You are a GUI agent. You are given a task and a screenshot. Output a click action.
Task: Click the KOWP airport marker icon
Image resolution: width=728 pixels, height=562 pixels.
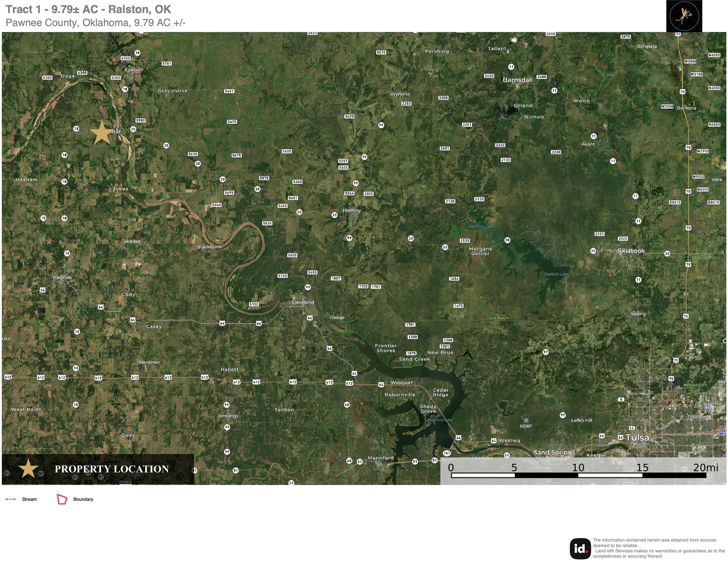coord(526,420)
